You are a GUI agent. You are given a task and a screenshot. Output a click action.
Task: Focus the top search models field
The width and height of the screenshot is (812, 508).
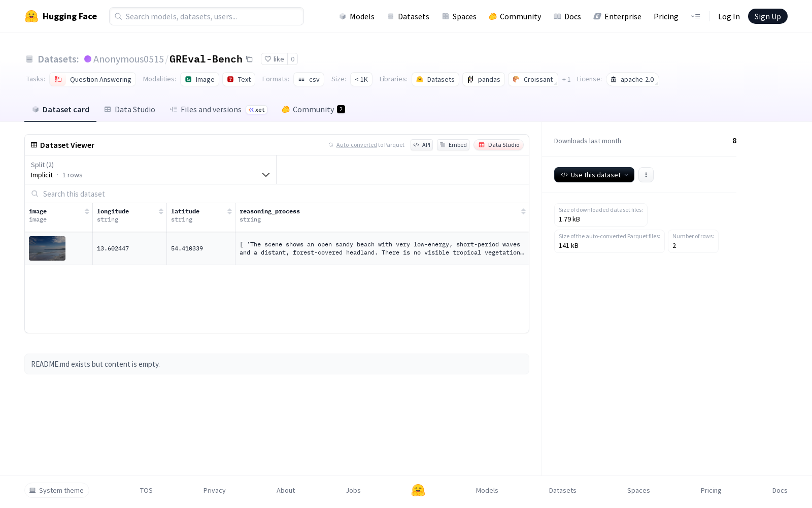[207, 16]
